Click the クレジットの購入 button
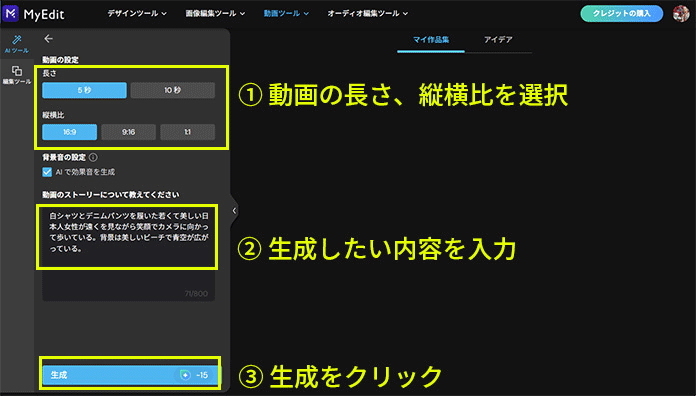 pyautogui.click(x=621, y=14)
